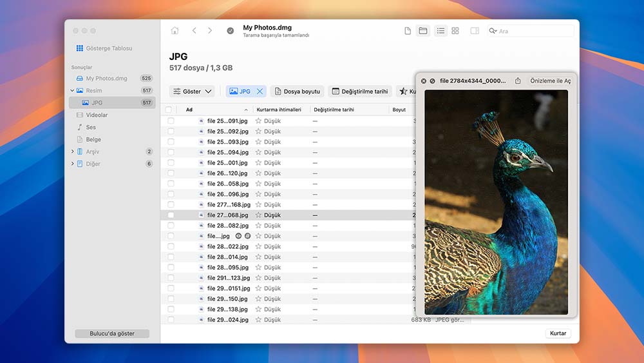Select the file 25...094.jpg row name
Viewport: 644px width, 363px height.
[x=227, y=153]
